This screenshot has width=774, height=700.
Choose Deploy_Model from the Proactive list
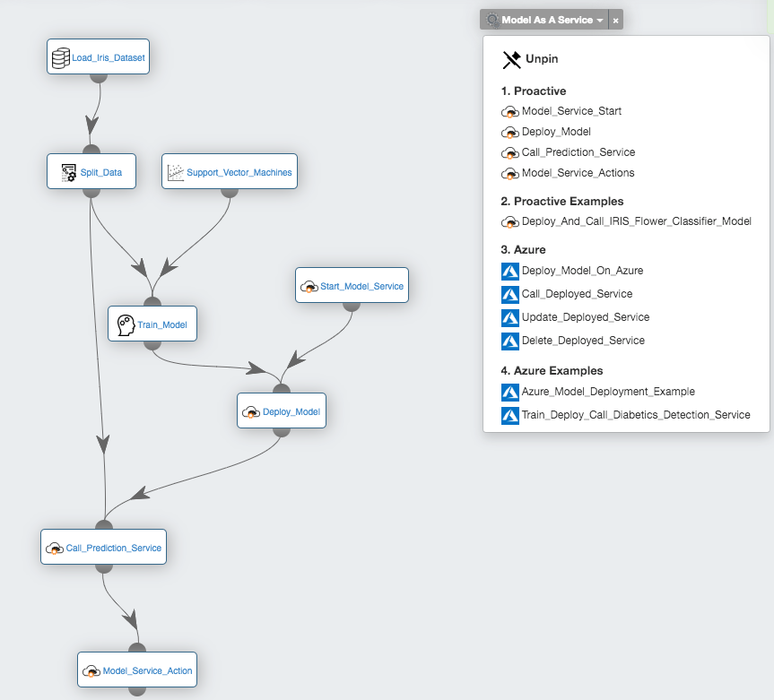click(x=556, y=132)
